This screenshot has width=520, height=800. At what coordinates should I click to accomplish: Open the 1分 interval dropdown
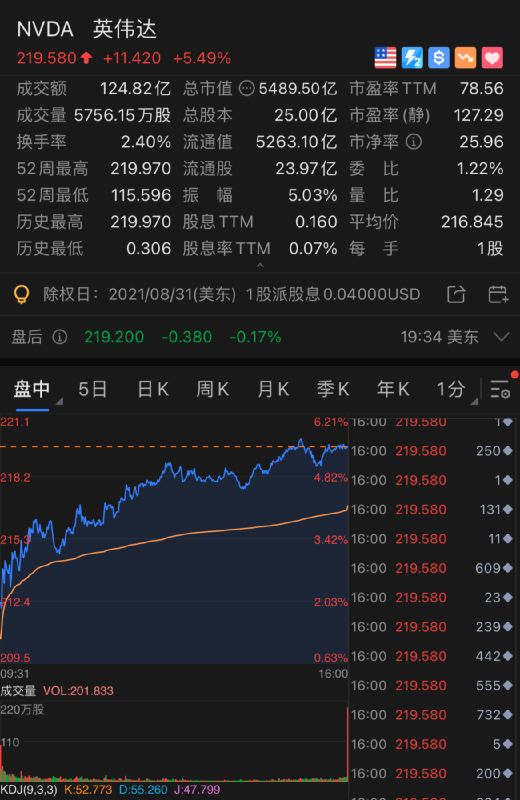(457, 390)
